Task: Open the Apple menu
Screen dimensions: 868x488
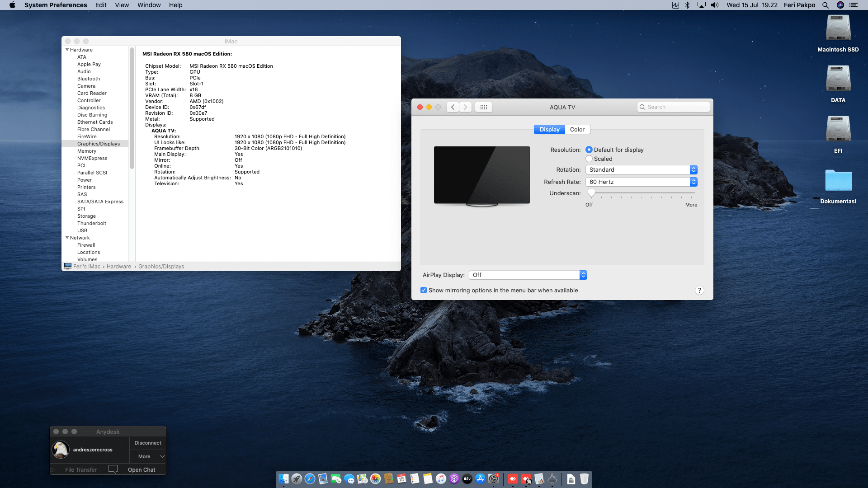Action: click(12, 5)
